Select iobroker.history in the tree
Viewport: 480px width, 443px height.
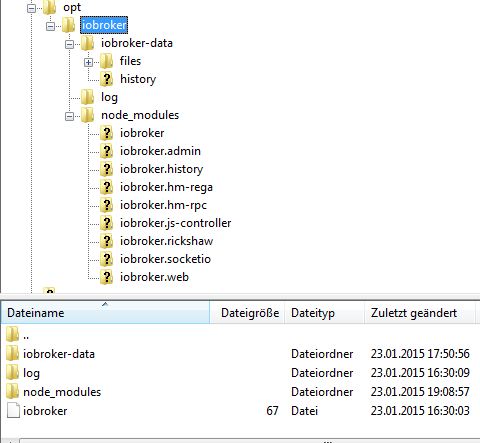161,169
